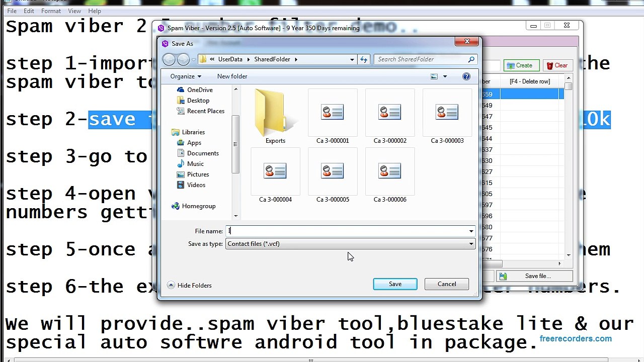Select Libraries in the navigation pane
This screenshot has height=362, width=644.
188,132
